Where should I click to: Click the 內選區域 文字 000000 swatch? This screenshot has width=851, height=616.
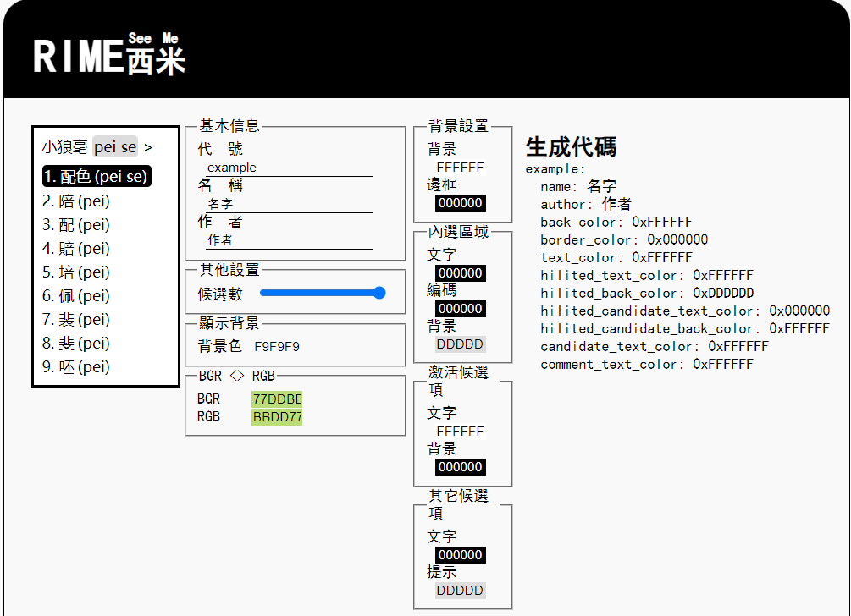tap(461, 272)
